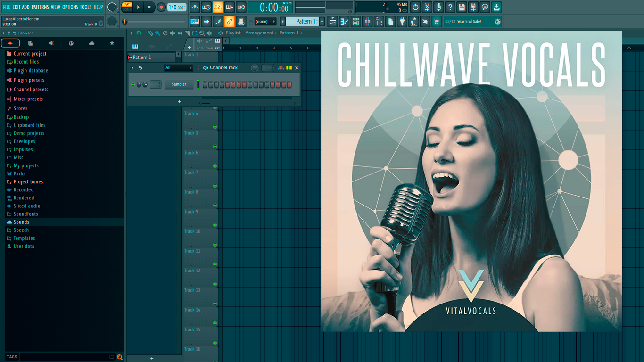Click the floppy disk save icon
The image size is (644, 362).
pyautogui.click(x=462, y=7)
